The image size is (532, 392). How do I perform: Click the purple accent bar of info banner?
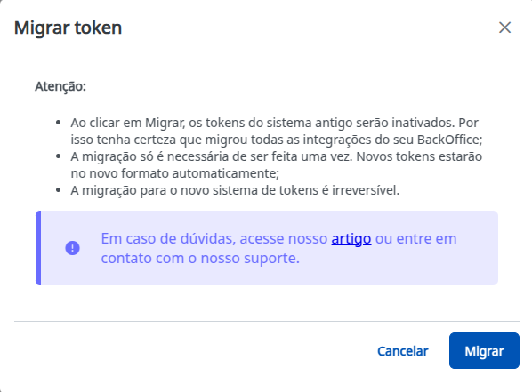[38, 248]
